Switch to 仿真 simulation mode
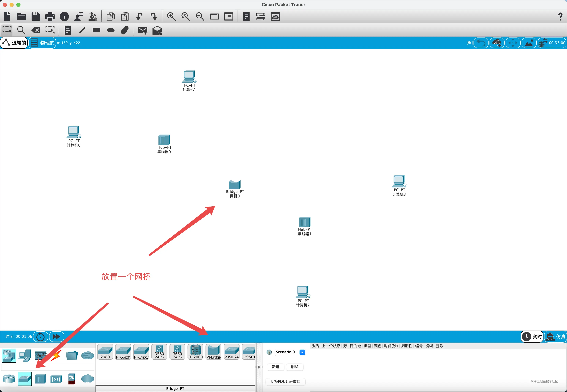Screen dimensions: 567x392 pyautogui.click(x=556, y=336)
